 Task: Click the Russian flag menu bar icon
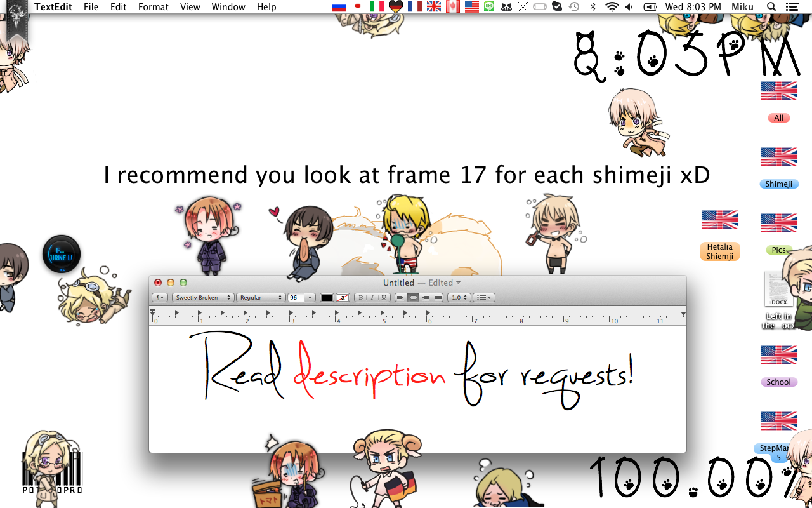339,7
